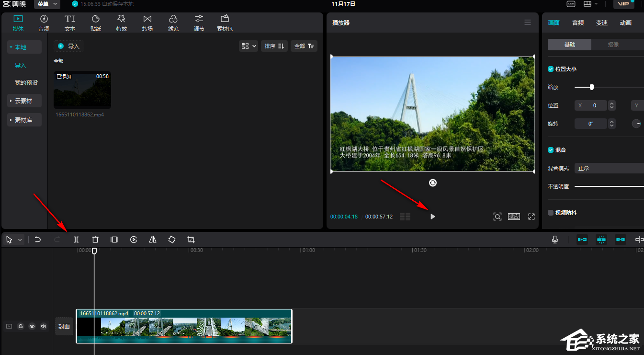
Task: Click the freeze frame tool icon
Action: 114,240
